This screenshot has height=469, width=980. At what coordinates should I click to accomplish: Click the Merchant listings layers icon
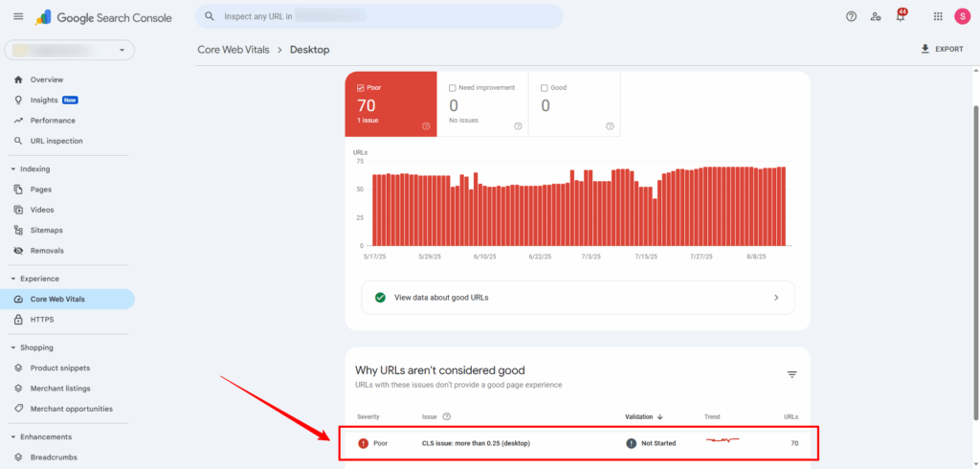click(x=18, y=389)
